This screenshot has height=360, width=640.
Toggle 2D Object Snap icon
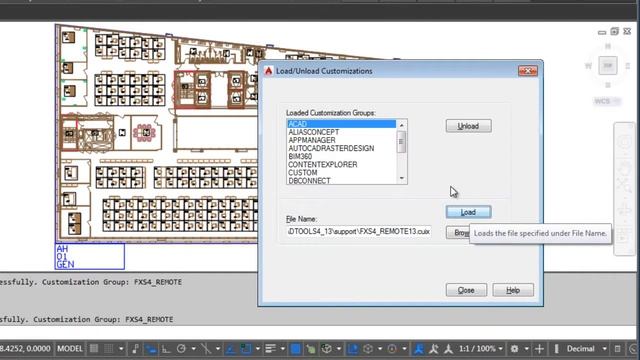coord(246,349)
